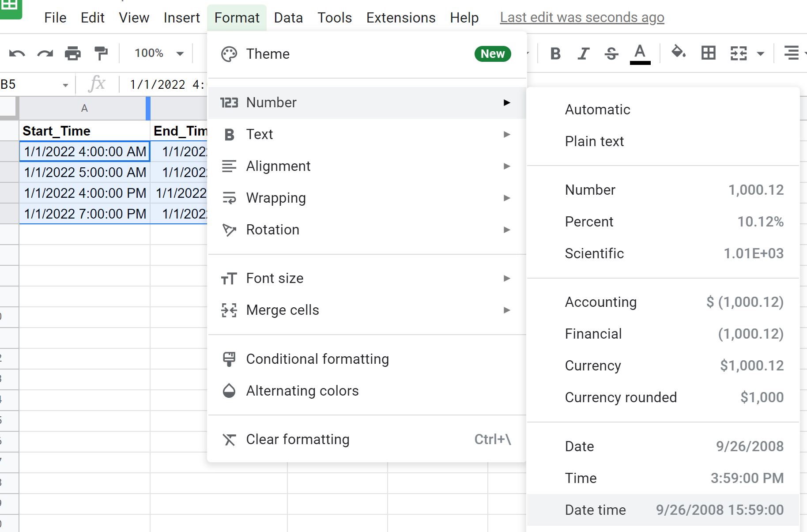The height and width of the screenshot is (532, 807).
Task: Select Currency rounded format
Action: coord(663,397)
